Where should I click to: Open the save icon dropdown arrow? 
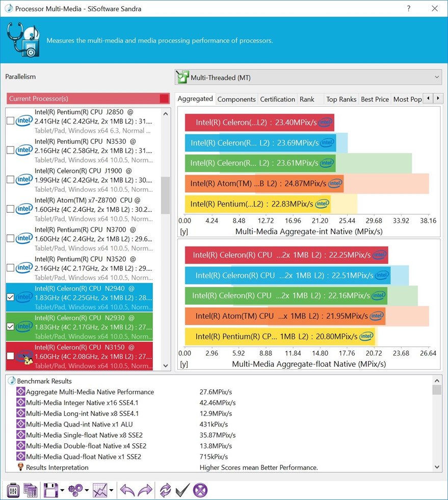click(62, 490)
